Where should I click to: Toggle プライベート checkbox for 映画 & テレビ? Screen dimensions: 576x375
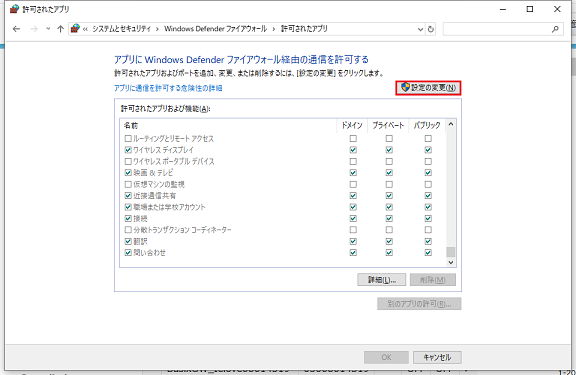click(389, 173)
